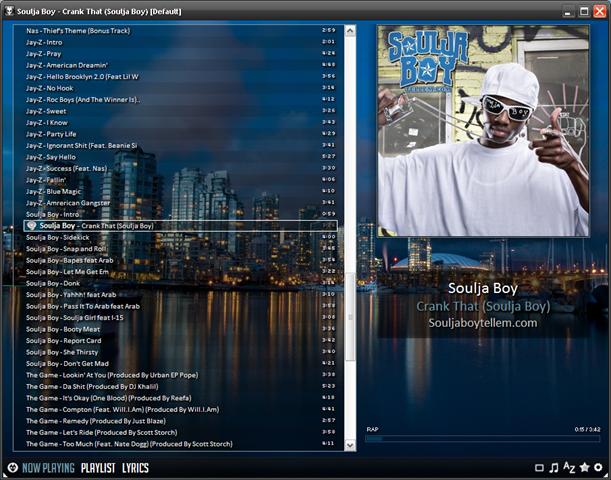Click the Soulja Boy album cover art
Screen dimensions: 611x480
pos(483,131)
